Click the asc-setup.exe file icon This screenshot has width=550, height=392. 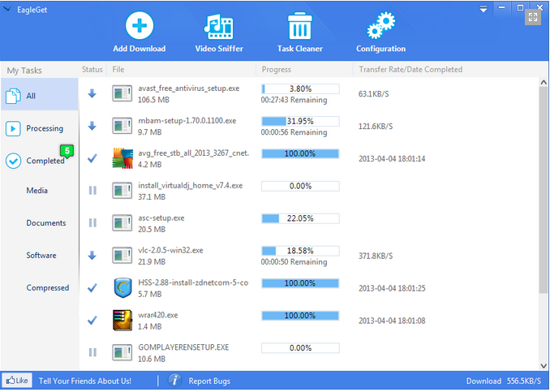coord(122,223)
